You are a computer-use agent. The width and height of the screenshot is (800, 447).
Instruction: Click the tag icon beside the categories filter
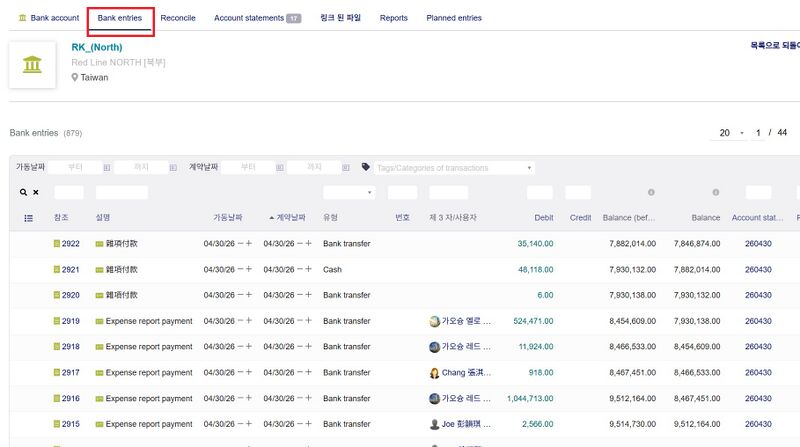point(365,167)
